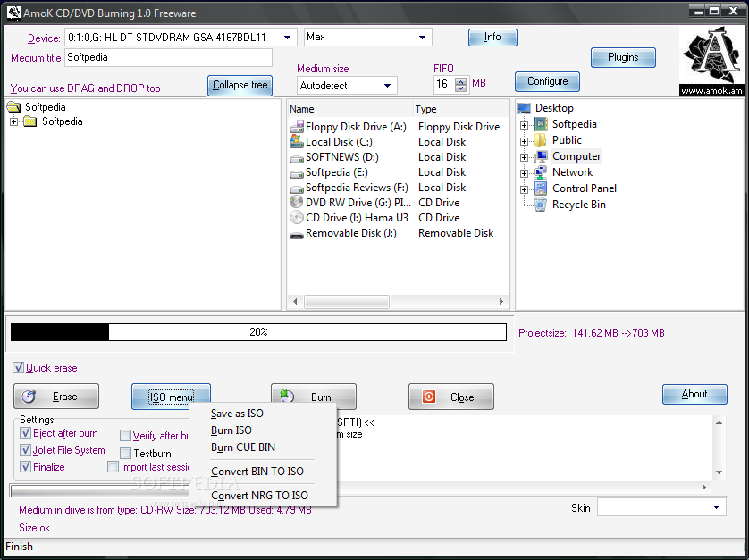Click the Medium title input field

169,58
